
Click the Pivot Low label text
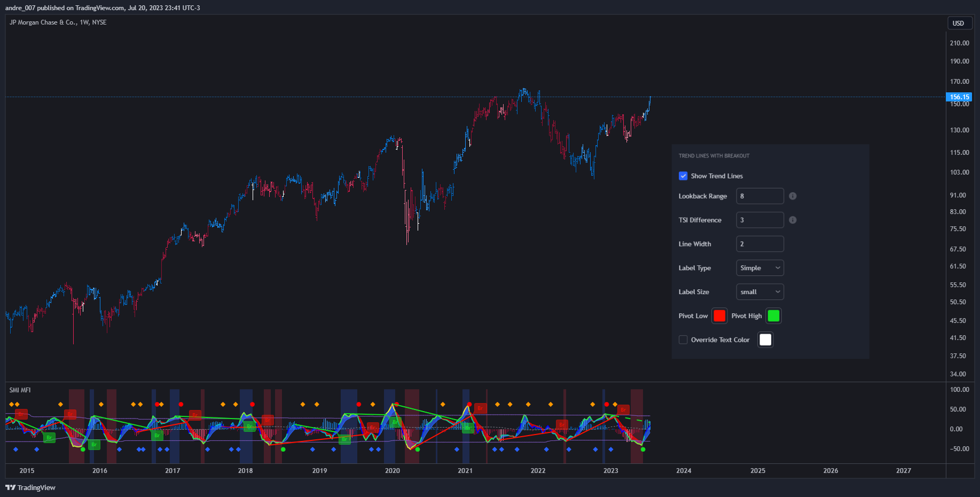(693, 316)
